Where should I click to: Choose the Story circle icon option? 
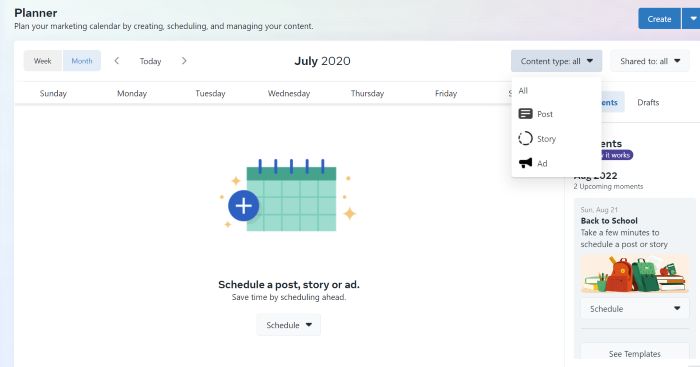tap(525, 138)
